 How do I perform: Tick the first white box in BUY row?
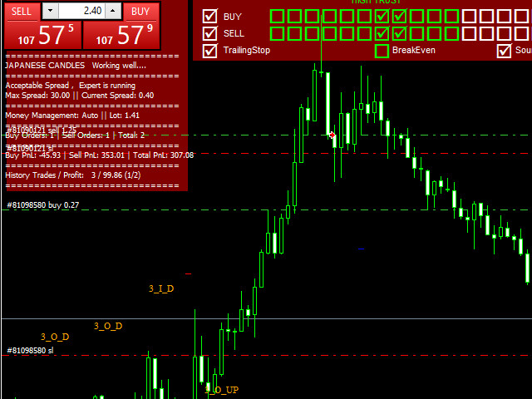[469, 17]
